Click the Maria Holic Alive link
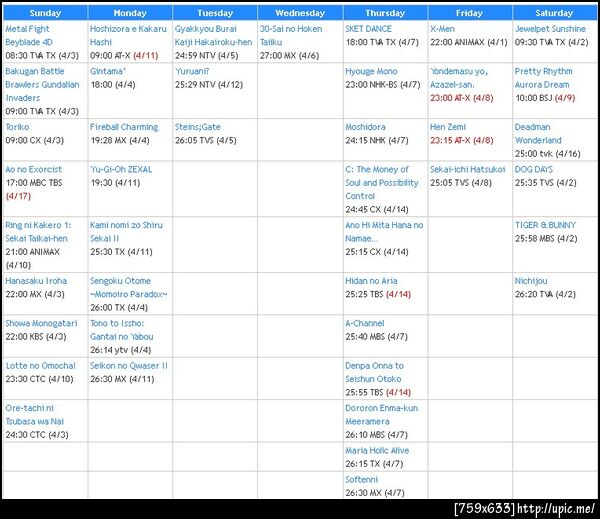Image resolution: width=600 pixels, height=519 pixels. pyautogui.click(x=377, y=450)
